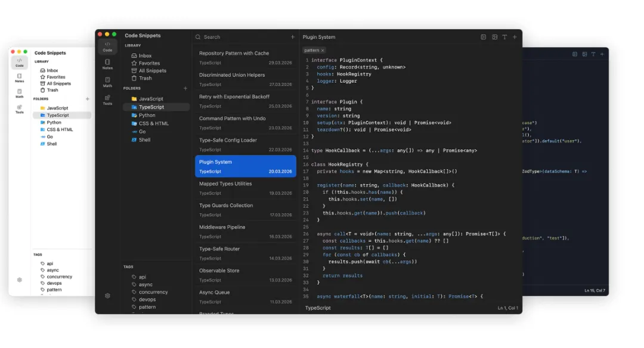This screenshot has height=348, width=644.
Task: Click TypeScript language selector below the code
Action: click(318, 308)
